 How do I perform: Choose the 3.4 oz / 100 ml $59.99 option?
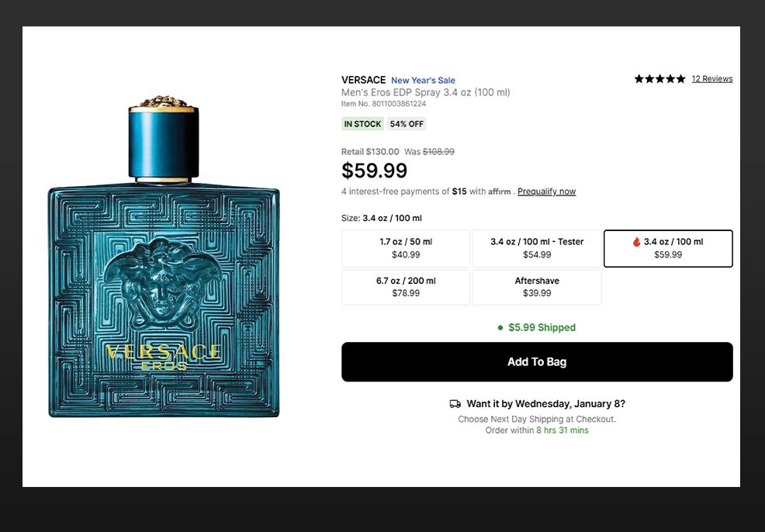[x=668, y=248]
